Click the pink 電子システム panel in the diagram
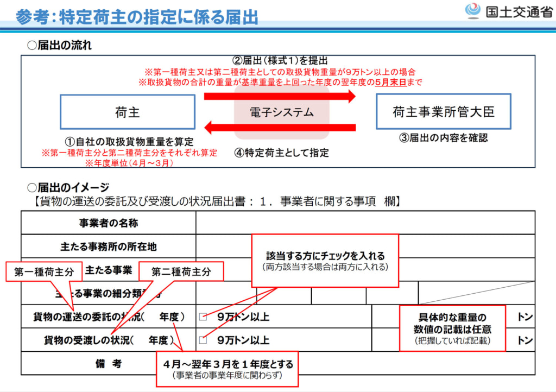 281,113
